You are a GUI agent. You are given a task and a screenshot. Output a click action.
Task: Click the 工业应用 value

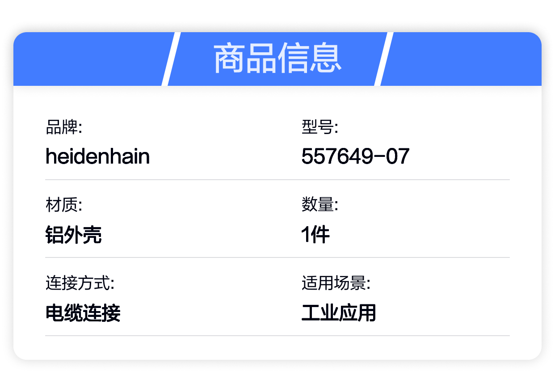coord(339,313)
